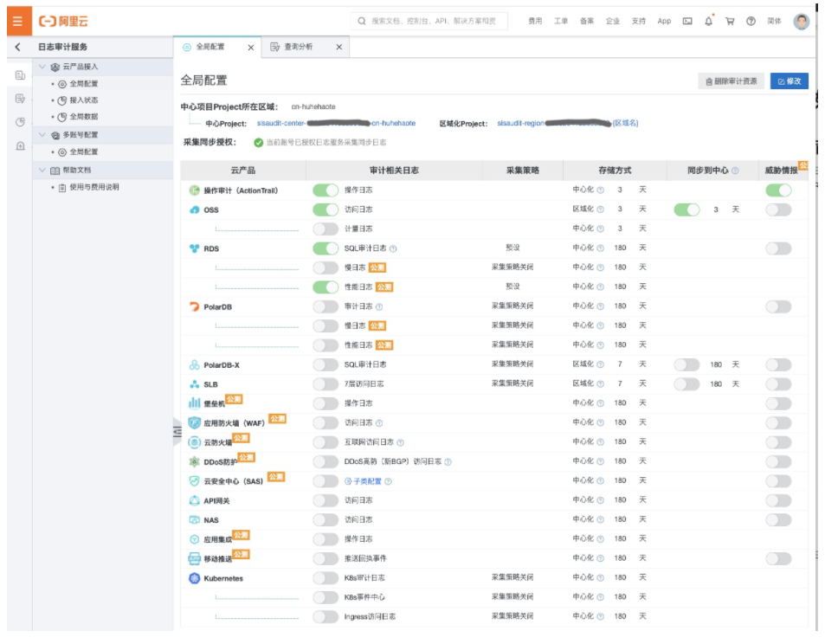Viewport: 825px width, 644px height.
Task: Open the 支持 top menu
Action: click(638, 21)
